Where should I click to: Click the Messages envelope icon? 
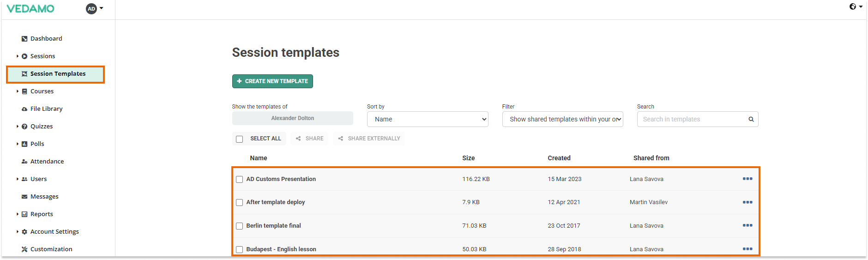pos(24,197)
